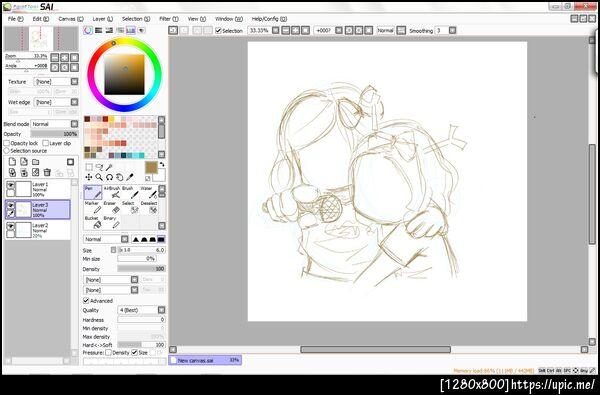Image resolution: width=600 pixels, height=395 pixels.
Task: Select the AirBrush tool
Action: [x=111, y=193]
